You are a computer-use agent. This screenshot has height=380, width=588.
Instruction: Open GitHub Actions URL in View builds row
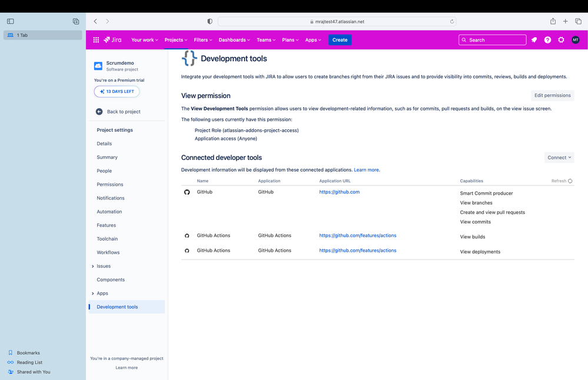point(358,235)
